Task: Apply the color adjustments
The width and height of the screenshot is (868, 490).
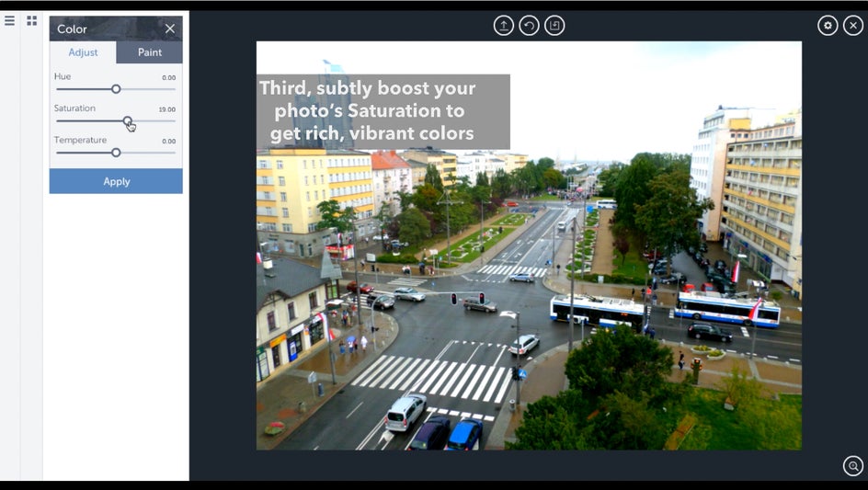Action: (116, 181)
